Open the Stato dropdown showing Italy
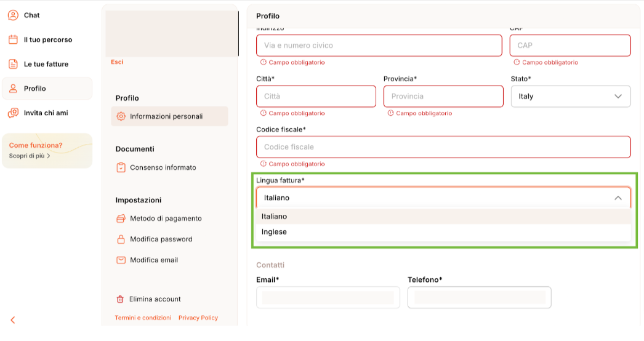Image resolution: width=644 pixels, height=341 pixels. [x=570, y=97]
